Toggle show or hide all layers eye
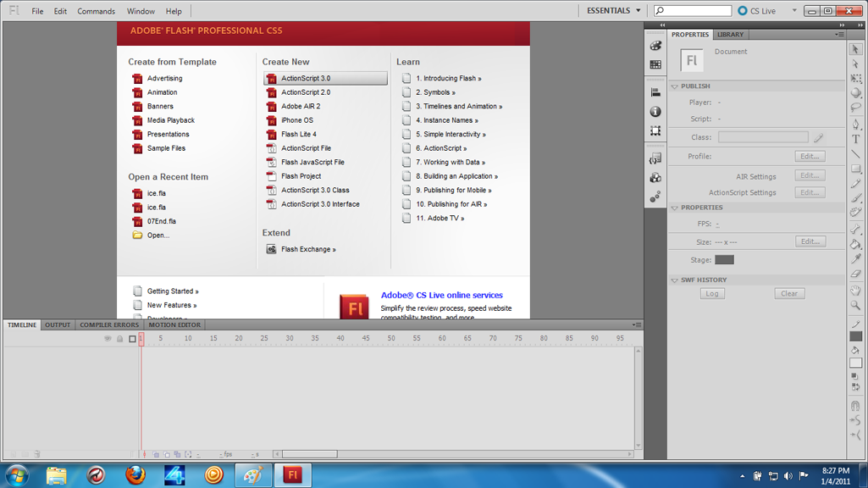Image resolution: width=868 pixels, height=488 pixels. (x=108, y=338)
